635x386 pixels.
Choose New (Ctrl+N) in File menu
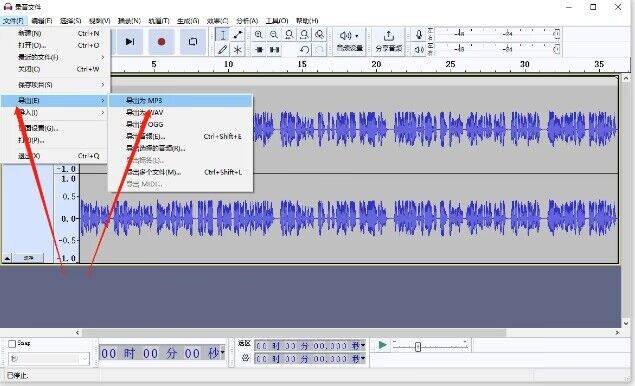coord(55,33)
